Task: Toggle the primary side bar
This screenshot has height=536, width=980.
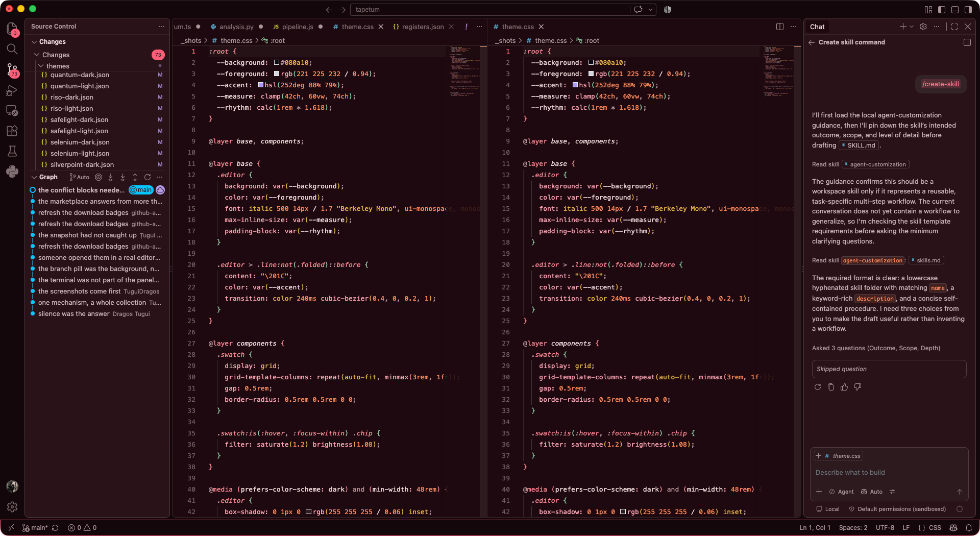Action: click(942, 10)
